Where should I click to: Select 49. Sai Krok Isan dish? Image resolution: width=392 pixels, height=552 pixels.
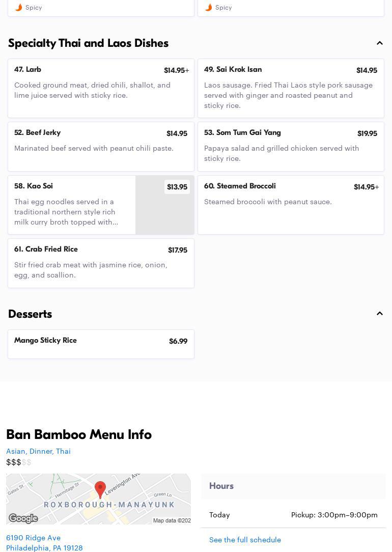291,89
